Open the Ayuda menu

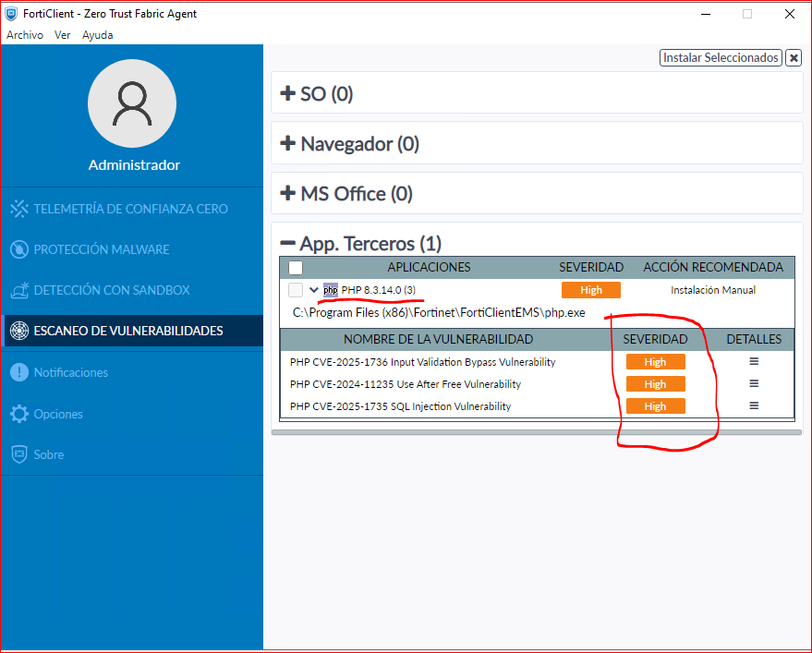coord(97,35)
